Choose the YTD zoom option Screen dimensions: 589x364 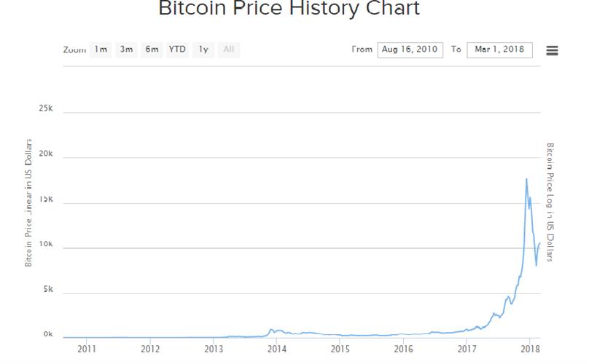coord(177,50)
